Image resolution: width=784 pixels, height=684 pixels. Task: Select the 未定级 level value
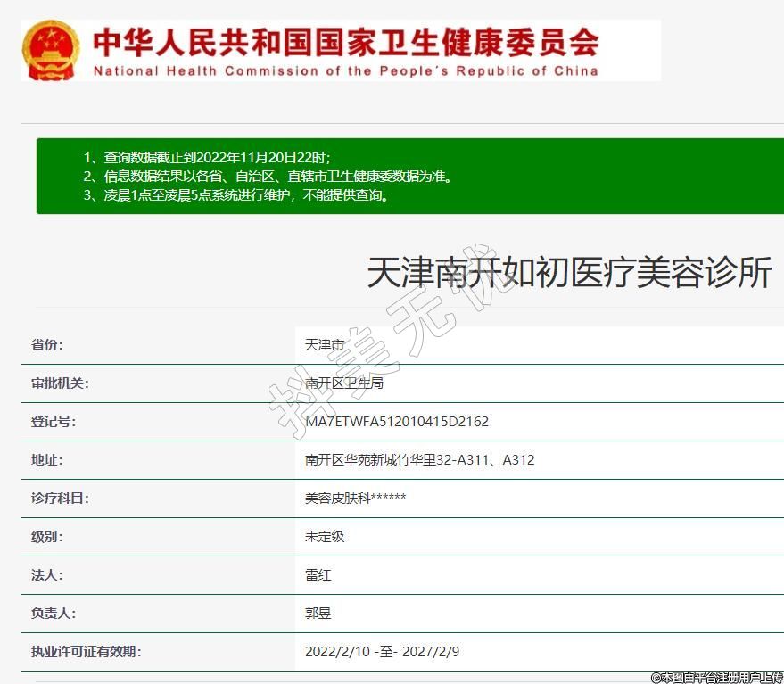325,537
